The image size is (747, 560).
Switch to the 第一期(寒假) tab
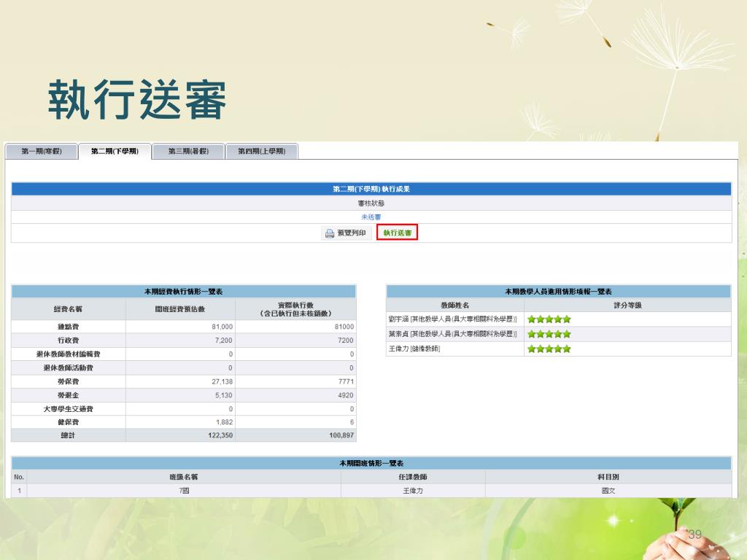(x=41, y=152)
